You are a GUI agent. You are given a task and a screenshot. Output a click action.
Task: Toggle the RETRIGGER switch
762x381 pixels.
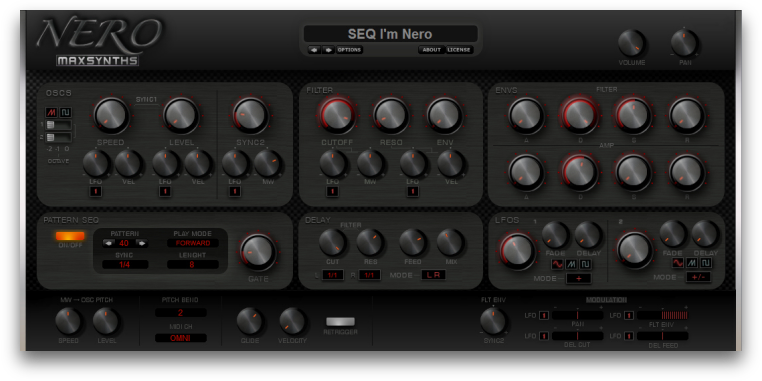coord(340,322)
